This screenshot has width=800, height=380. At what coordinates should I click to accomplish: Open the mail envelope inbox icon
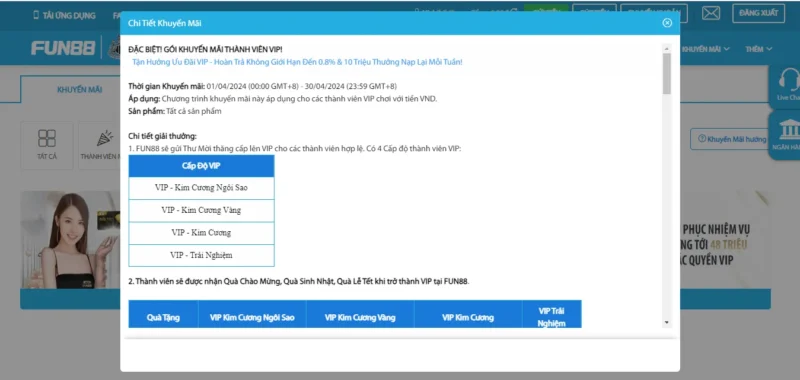point(711,13)
